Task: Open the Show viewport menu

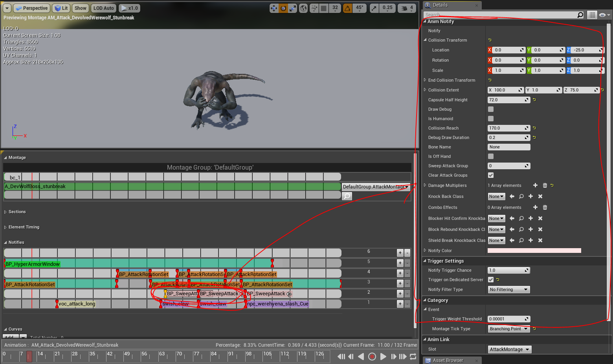Action: click(80, 8)
